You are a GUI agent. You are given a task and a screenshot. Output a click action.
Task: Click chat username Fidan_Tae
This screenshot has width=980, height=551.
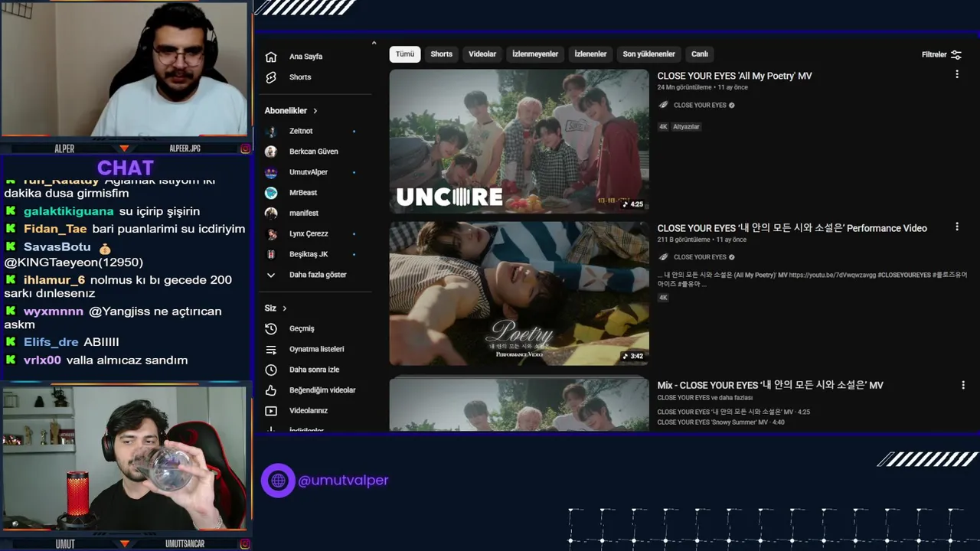[x=55, y=229]
